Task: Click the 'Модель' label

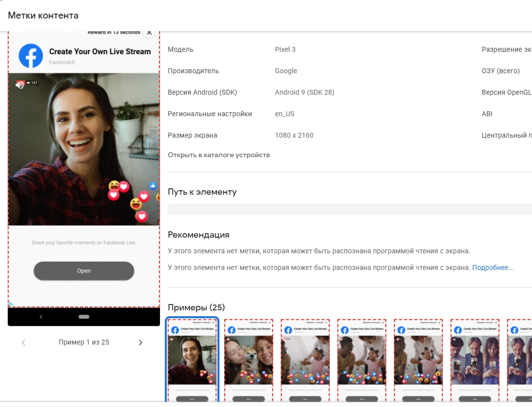Action: point(180,49)
